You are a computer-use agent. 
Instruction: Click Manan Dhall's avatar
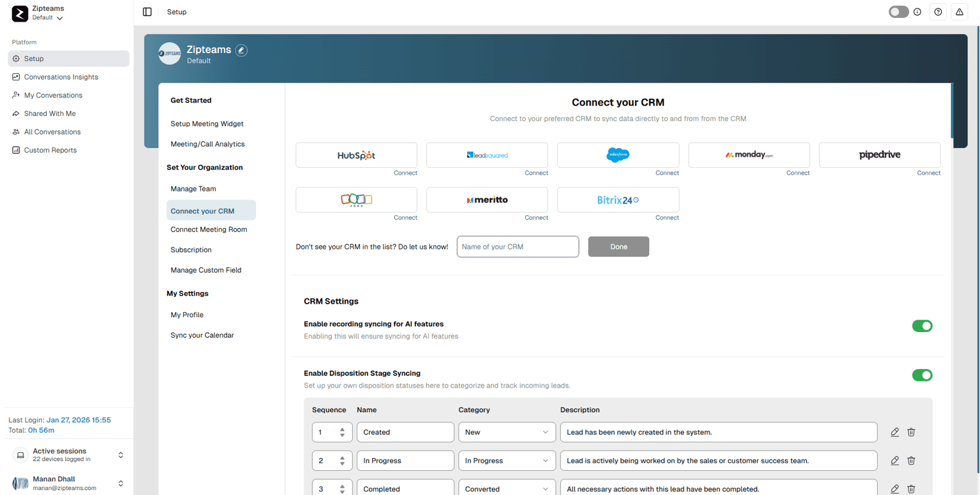[20, 483]
